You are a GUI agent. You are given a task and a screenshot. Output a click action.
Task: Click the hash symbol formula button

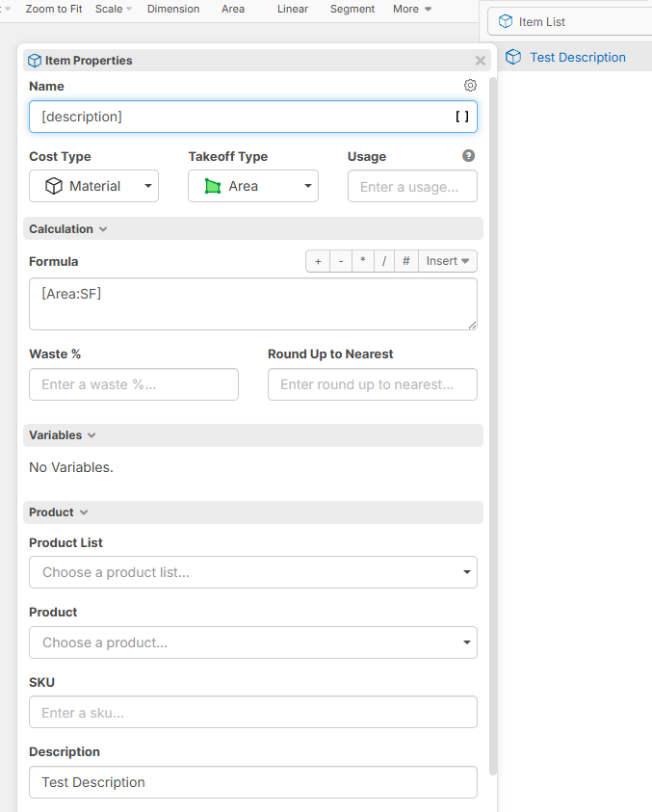(406, 261)
